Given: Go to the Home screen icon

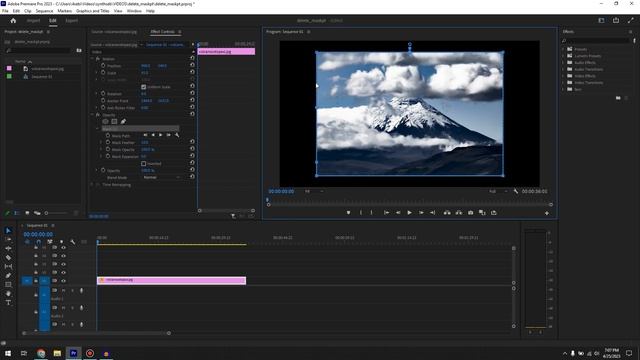Looking at the screenshot, I should [x=13, y=20].
